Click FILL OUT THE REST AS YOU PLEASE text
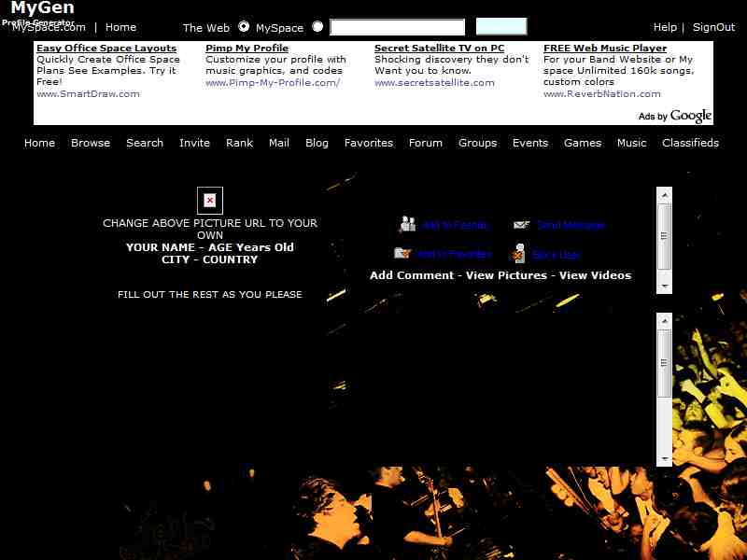The width and height of the screenshot is (747, 560). 209,294
